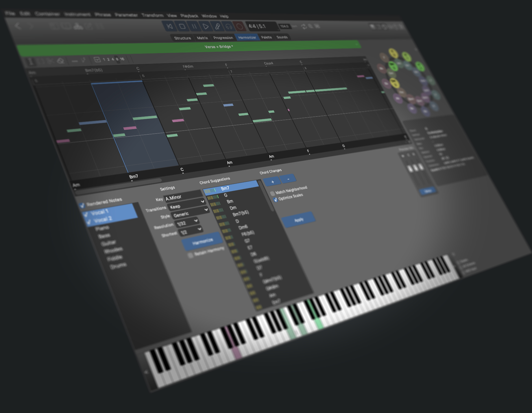Switch to the Palette tab
532x413 pixels.
[x=266, y=37]
